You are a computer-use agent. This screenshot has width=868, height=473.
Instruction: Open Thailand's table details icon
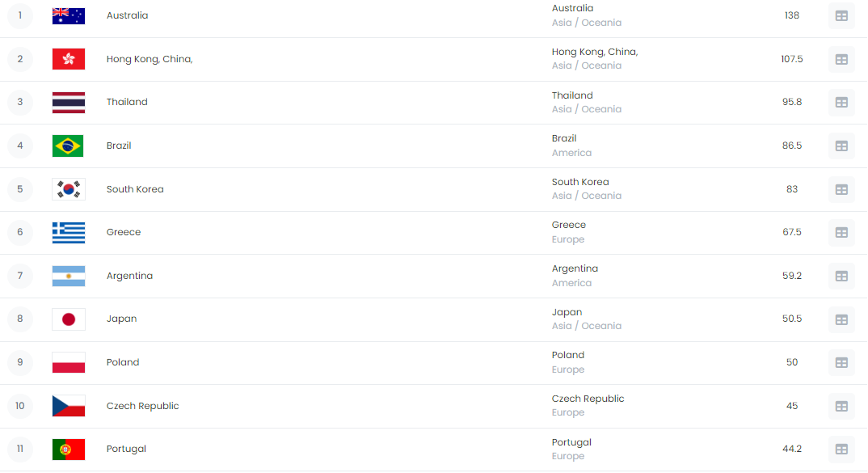[841, 103]
